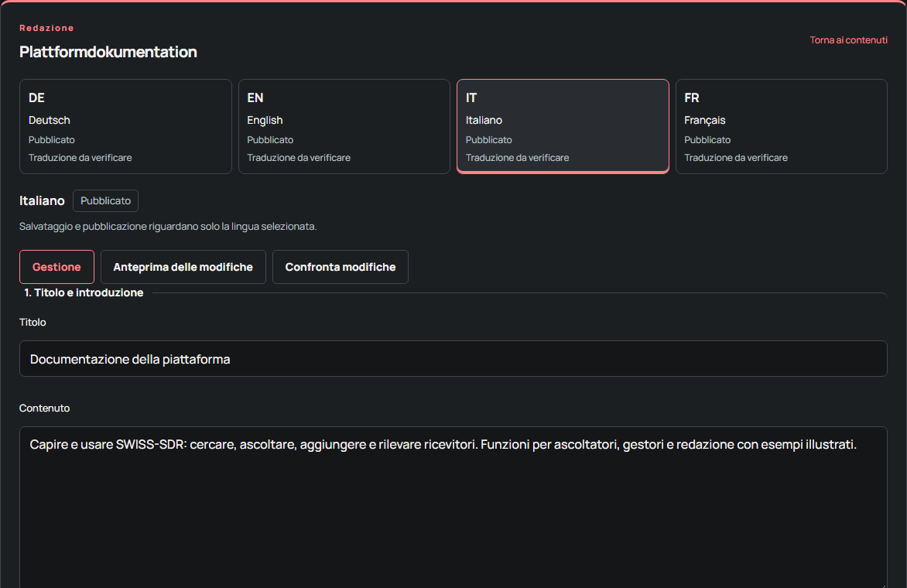
Task: Click into the Titolo input field
Action: (x=453, y=359)
